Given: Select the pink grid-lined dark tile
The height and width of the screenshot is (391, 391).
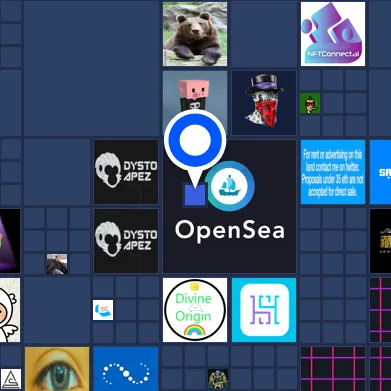Looking at the screenshot, I should point(333,369).
